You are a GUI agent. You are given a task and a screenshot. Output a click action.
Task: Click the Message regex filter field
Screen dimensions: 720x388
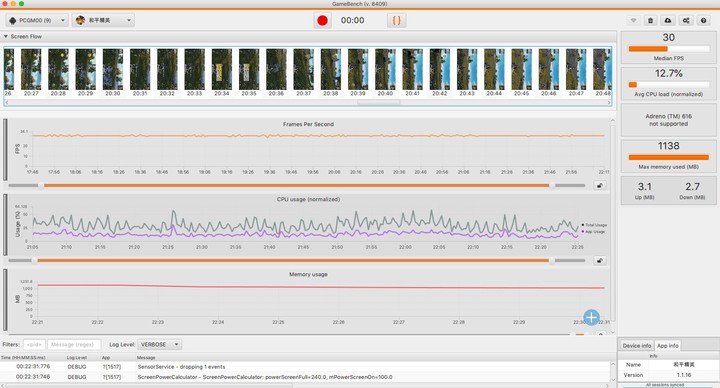[73, 344]
